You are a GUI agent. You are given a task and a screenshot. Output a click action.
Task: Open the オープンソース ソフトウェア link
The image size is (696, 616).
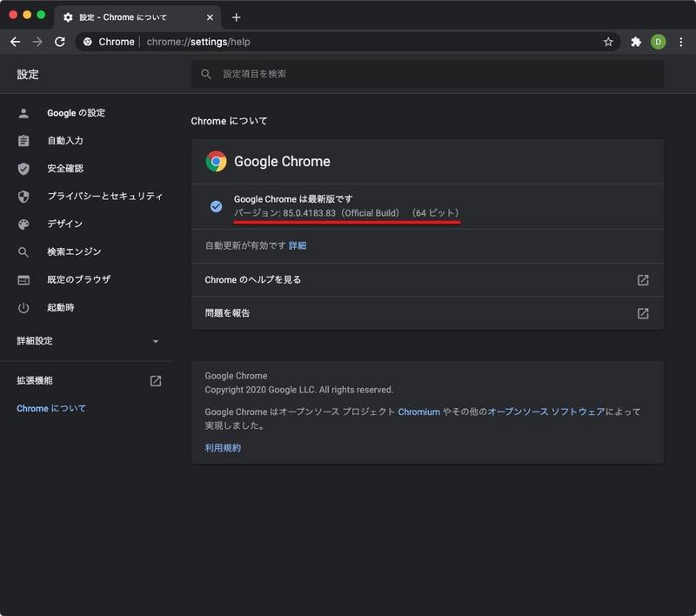pos(546,412)
